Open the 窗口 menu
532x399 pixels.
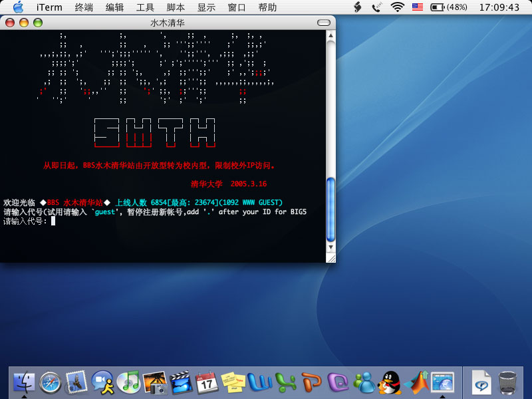237,7
